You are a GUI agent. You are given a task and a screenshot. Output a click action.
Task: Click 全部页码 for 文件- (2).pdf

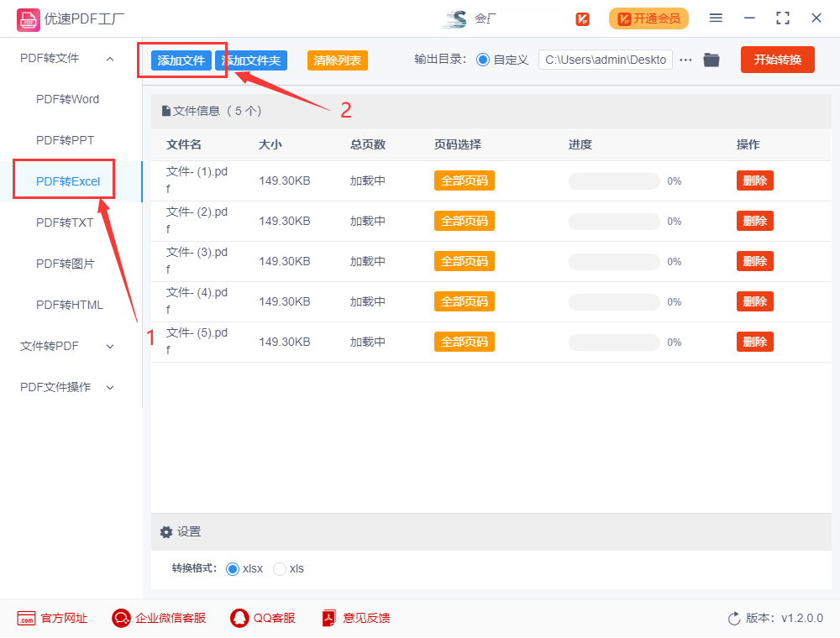pos(465,221)
